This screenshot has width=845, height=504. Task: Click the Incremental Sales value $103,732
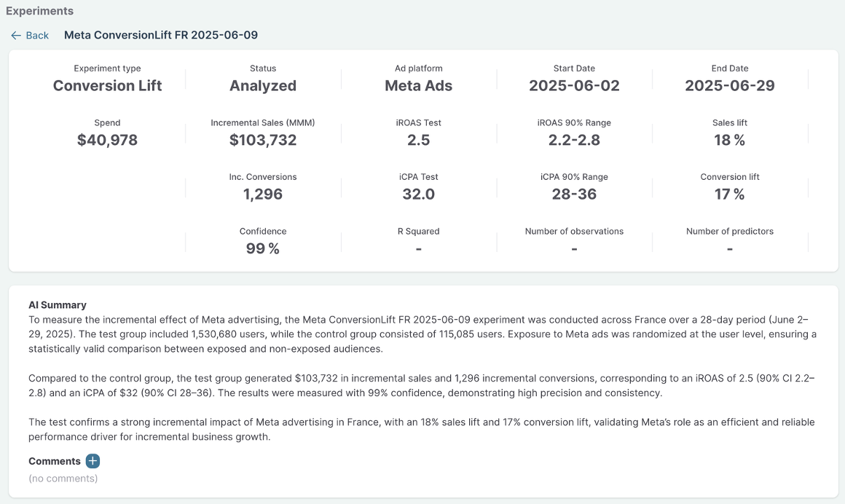pos(263,140)
